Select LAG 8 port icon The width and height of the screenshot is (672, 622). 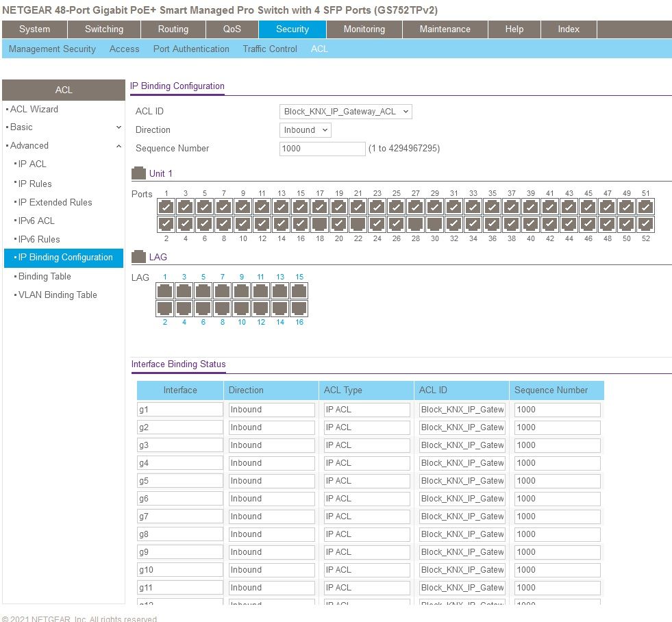pos(223,308)
